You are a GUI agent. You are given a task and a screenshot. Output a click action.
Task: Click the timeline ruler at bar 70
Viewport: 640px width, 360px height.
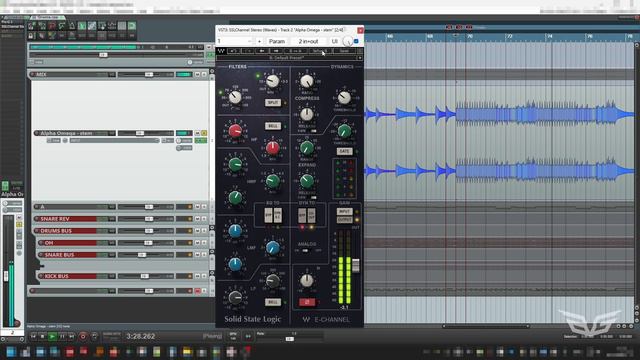coord(469,36)
